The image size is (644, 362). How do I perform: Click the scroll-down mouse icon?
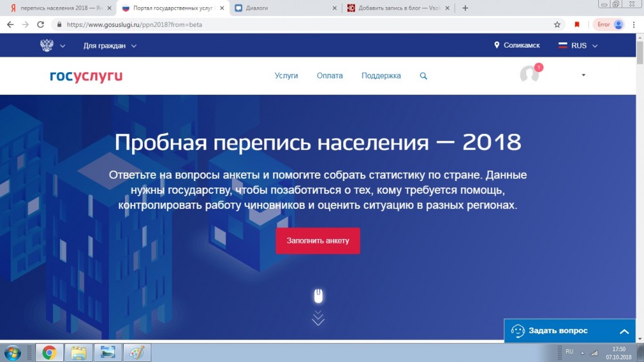[317, 296]
